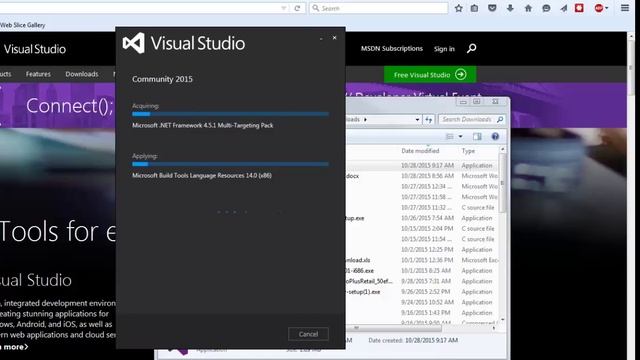Reload the page in the browser toolbar
640x360 pixels.
(x=297, y=8)
